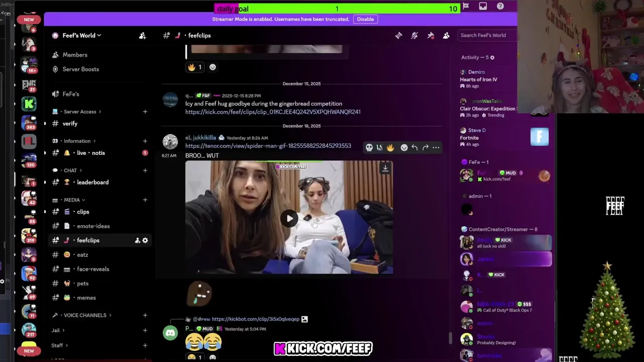644x362 pixels.
Task: Click the chat scrollbar thumb
Action: click(x=450, y=338)
